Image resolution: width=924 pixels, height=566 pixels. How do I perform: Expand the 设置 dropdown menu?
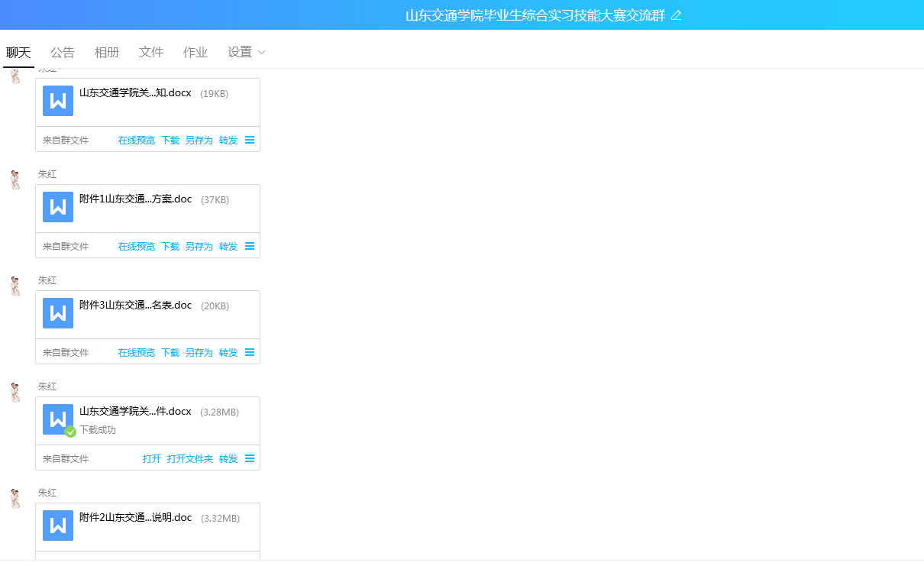(x=246, y=52)
